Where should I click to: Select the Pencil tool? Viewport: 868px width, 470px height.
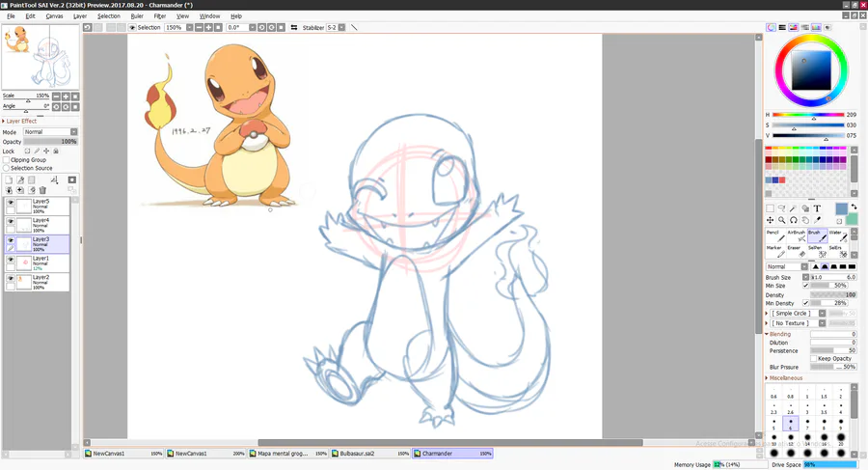pos(775,235)
